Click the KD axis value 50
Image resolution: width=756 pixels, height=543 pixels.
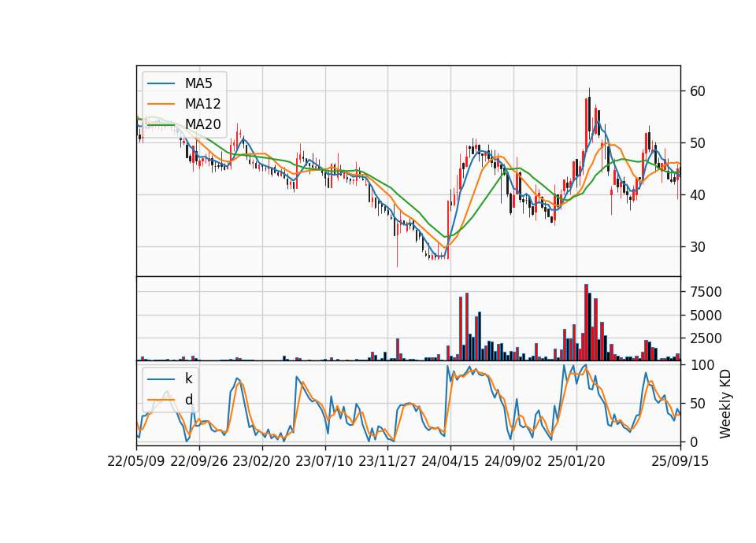[697, 404]
